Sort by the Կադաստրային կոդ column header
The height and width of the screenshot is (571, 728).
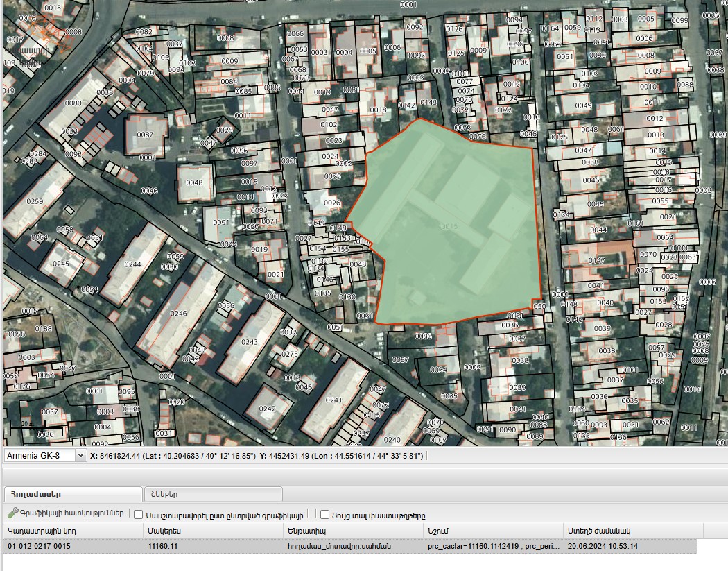pyautogui.click(x=72, y=531)
